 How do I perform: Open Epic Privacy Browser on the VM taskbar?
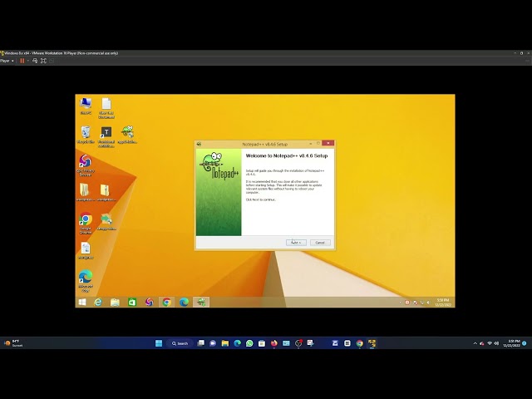point(150,302)
